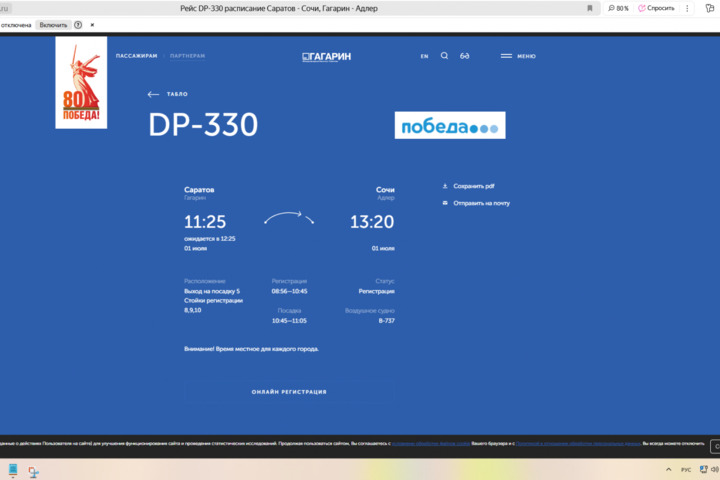720x480 pixels.
Task: Click the volume speaker tray icon
Action: coord(715,469)
